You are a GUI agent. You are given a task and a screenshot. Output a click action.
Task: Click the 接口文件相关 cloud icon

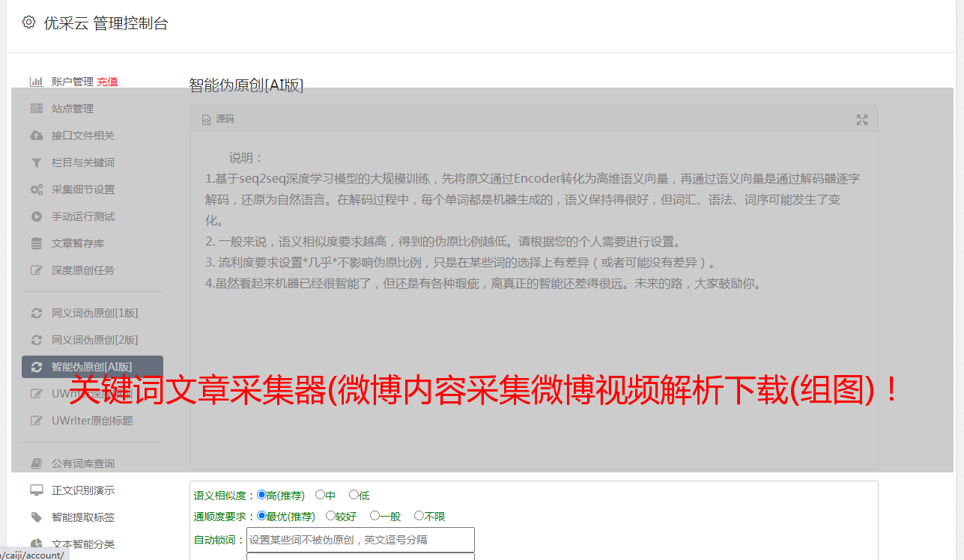[36, 136]
